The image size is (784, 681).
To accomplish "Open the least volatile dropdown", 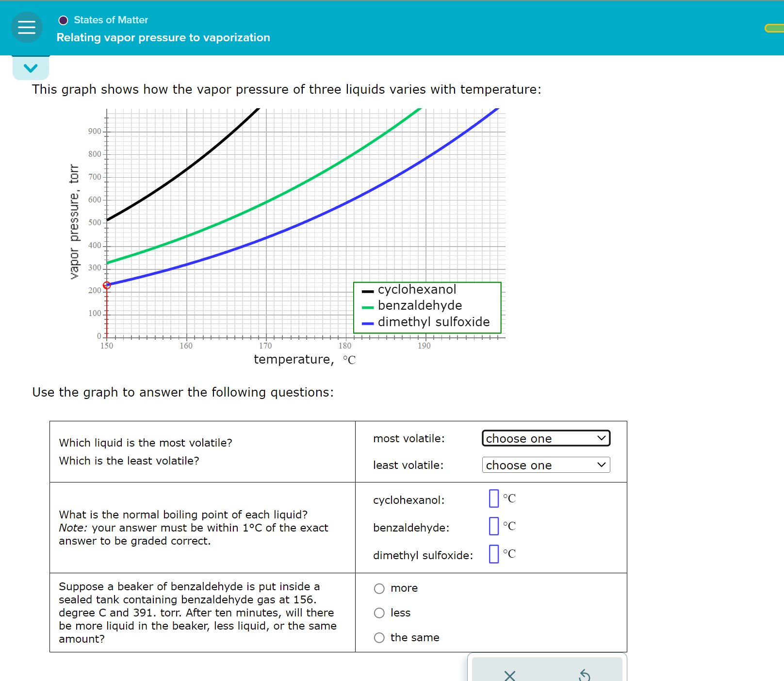I will click(x=546, y=465).
